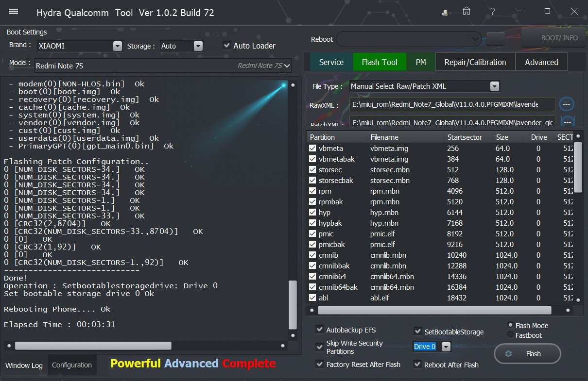This screenshot has width=588, height=381.
Task: Click the Partition column header
Action: click(x=336, y=137)
